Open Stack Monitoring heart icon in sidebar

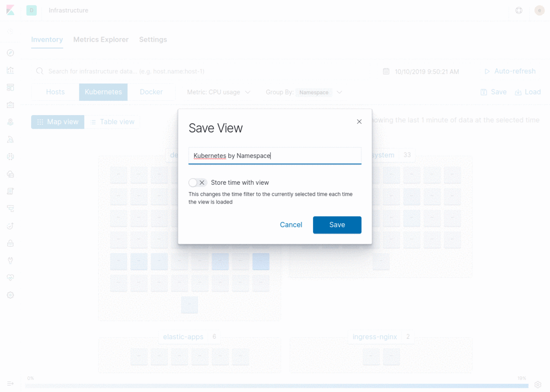11,278
